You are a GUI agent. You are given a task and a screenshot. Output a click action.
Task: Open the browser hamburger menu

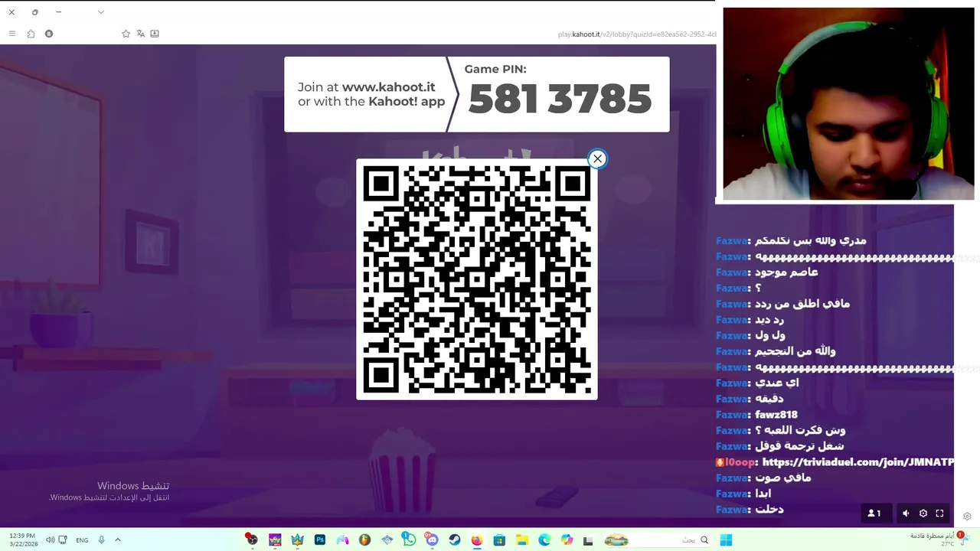point(11,34)
